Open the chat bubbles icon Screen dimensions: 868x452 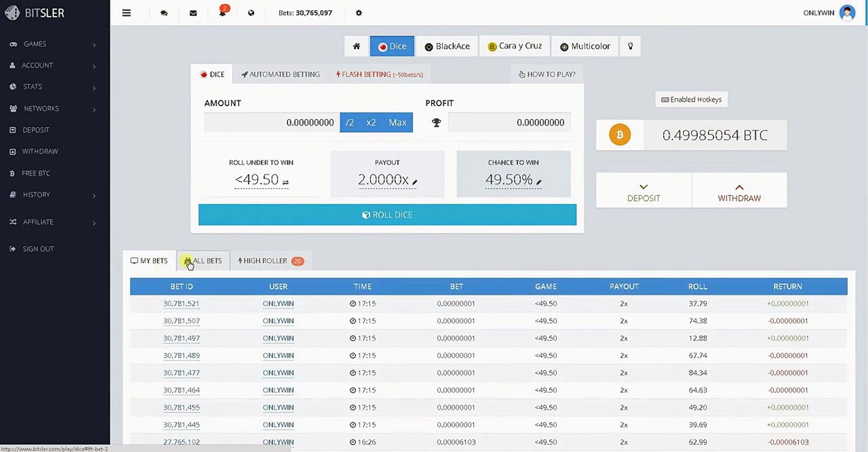click(164, 13)
